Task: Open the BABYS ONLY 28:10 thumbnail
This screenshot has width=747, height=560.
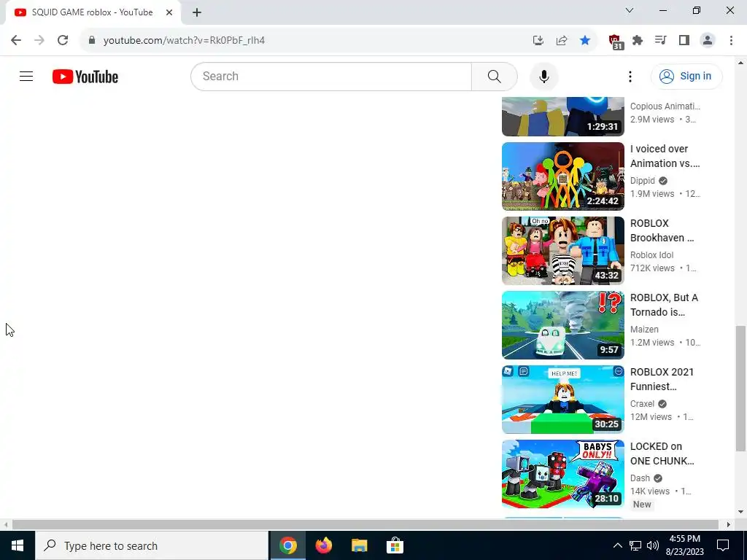Action: [x=562, y=474]
